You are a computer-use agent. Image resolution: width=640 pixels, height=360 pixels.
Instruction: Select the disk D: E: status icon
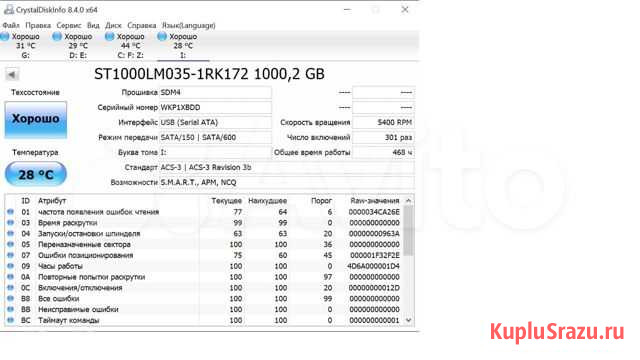57,37
